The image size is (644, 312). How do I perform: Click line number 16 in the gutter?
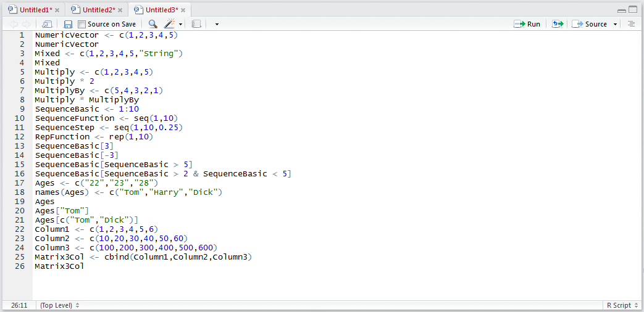click(20, 173)
